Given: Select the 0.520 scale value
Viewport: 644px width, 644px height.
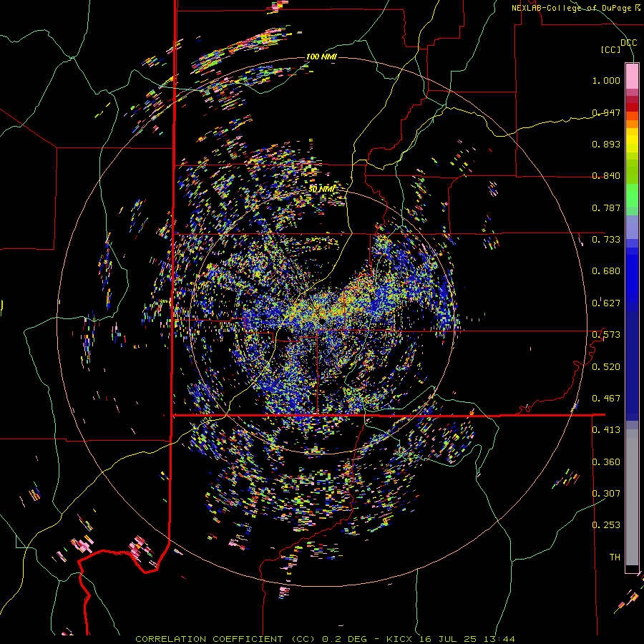Looking at the screenshot, I should 606,367.
